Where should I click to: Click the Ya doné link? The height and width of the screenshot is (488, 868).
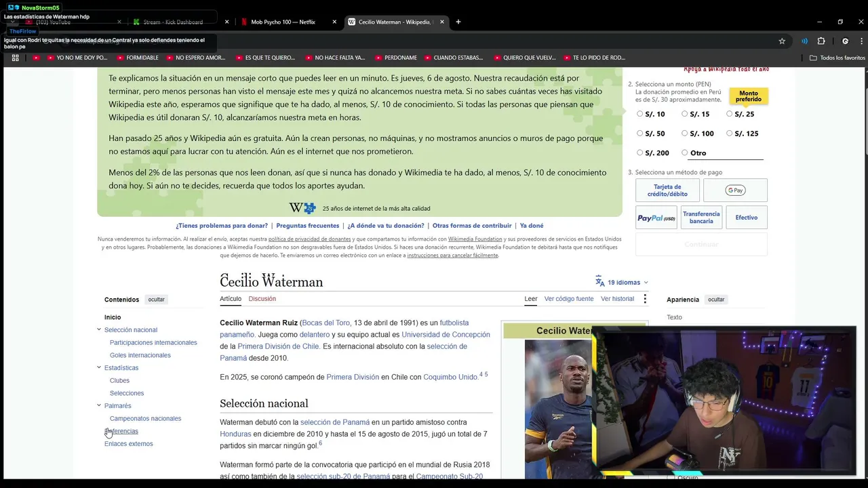(x=532, y=226)
